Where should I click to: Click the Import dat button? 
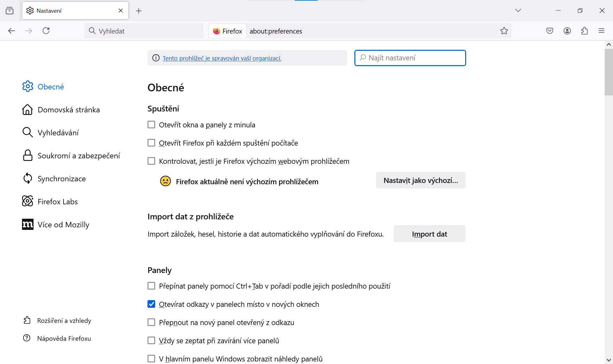tap(429, 234)
